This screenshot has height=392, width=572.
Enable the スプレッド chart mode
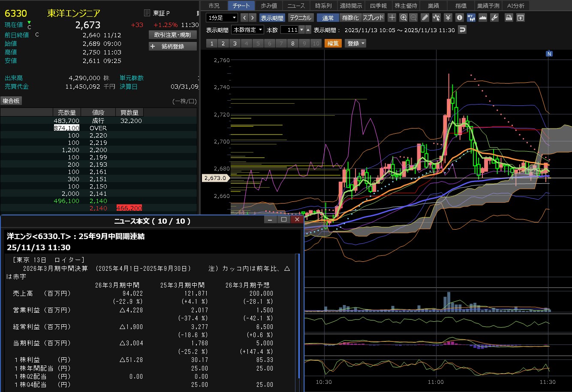coord(373,18)
